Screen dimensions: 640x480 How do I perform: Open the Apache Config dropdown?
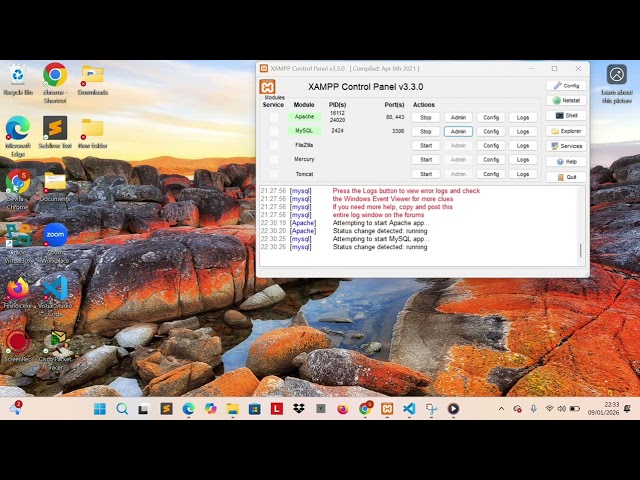pyautogui.click(x=490, y=117)
